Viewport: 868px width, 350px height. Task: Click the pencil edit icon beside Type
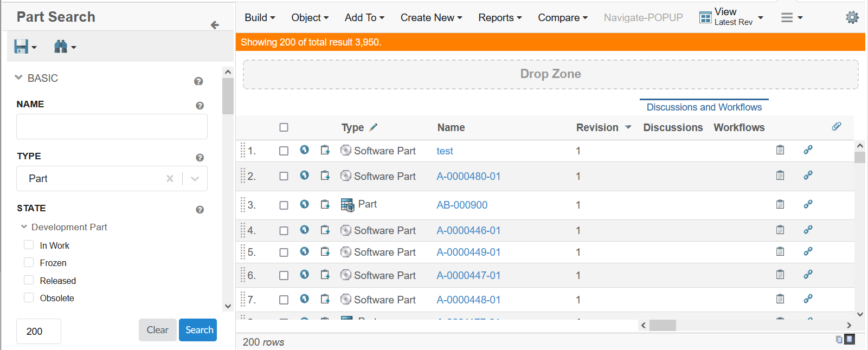point(374,127)
